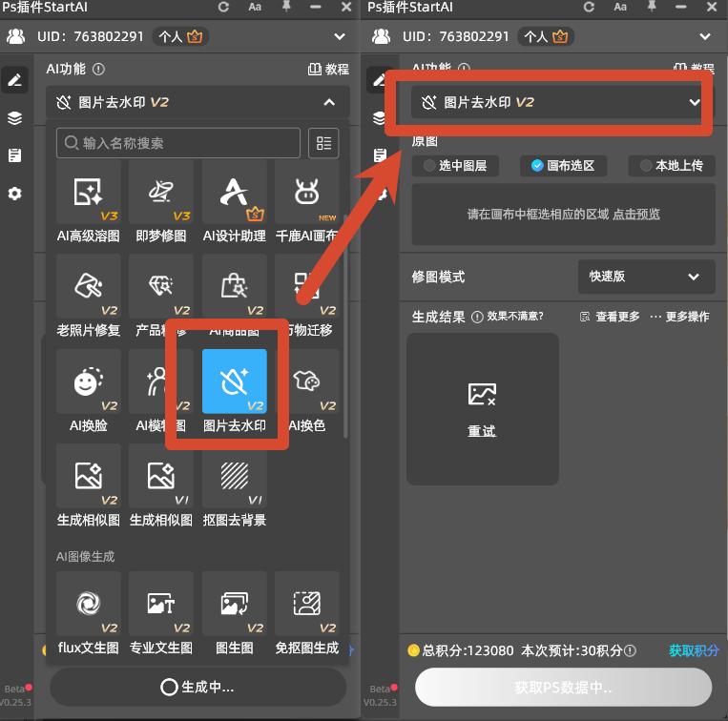This screenshot has width=728, height=721.
Task: Click 查看更多 in results section
Action: pos(610,317)
